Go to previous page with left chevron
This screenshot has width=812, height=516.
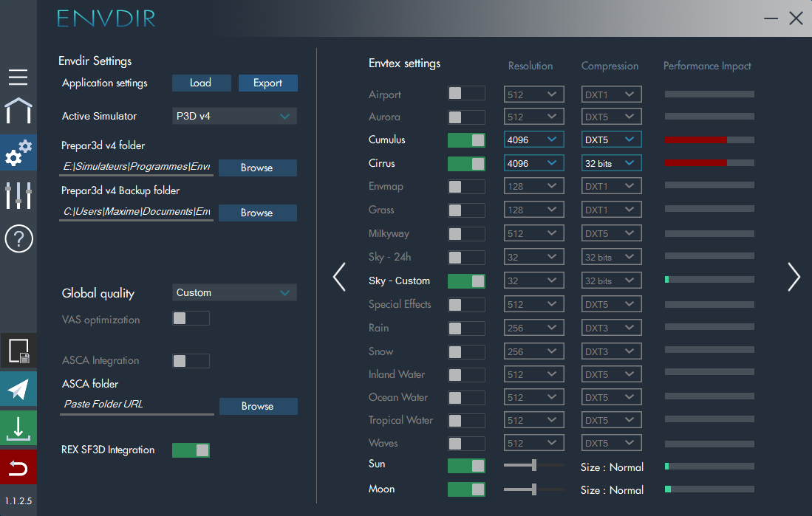click(339, 277)
